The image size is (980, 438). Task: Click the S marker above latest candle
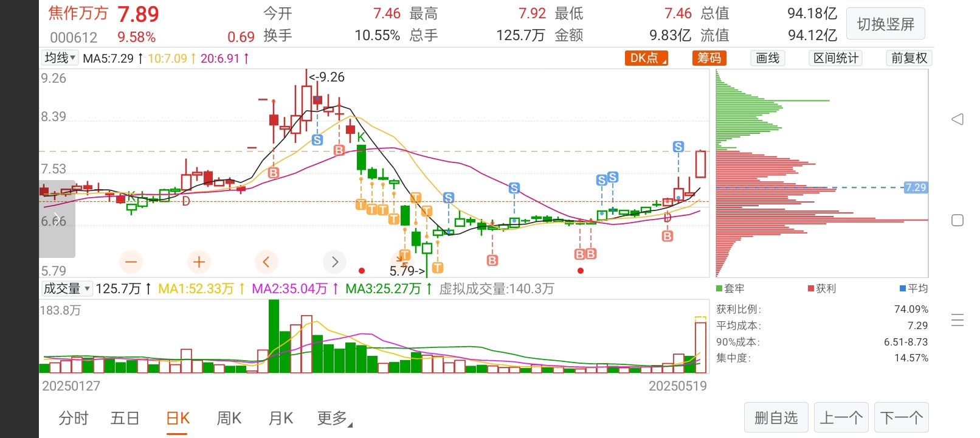[678, 147]
